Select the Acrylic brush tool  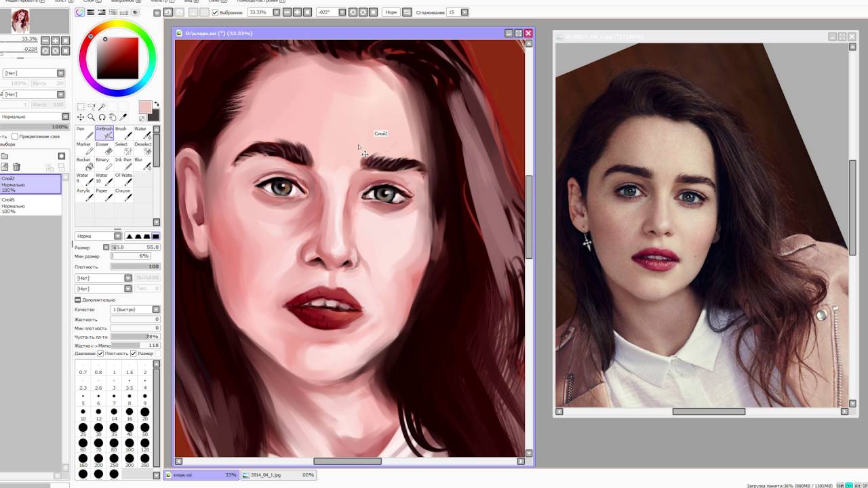pyautogui.click(x=84, y=195)
